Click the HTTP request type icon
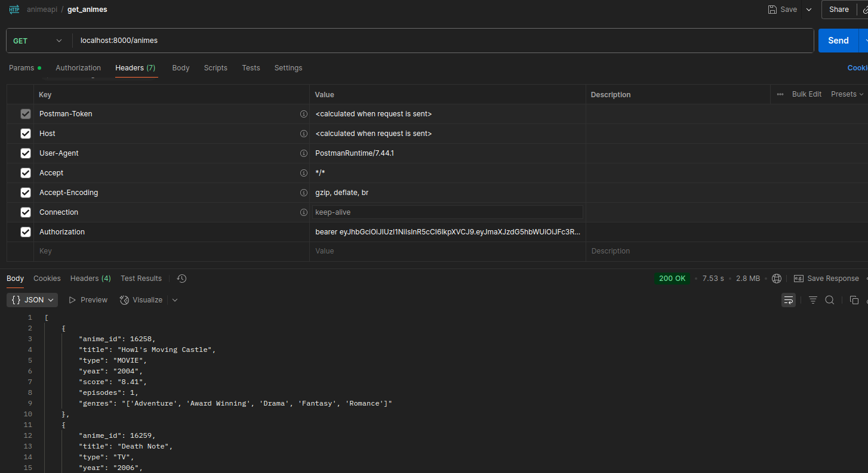868x473 pixels. pos(14,10)
